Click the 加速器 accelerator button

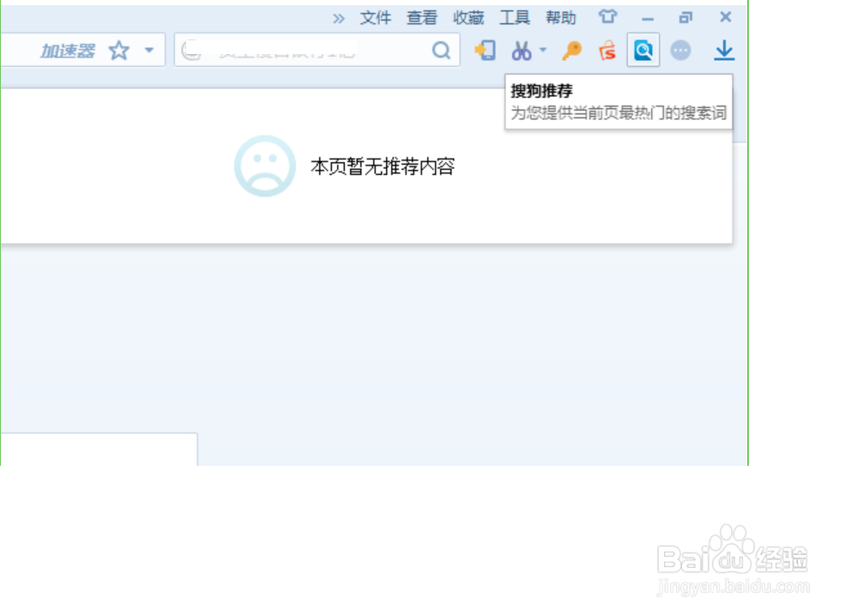[x=69, y=51]
